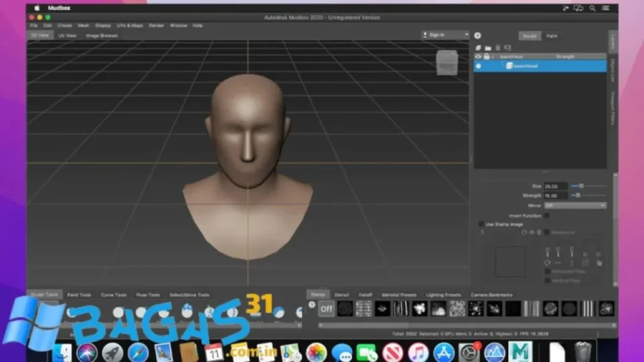644x362 pixels.
Task: Click the view cube navigator
Action: [447, 63]
